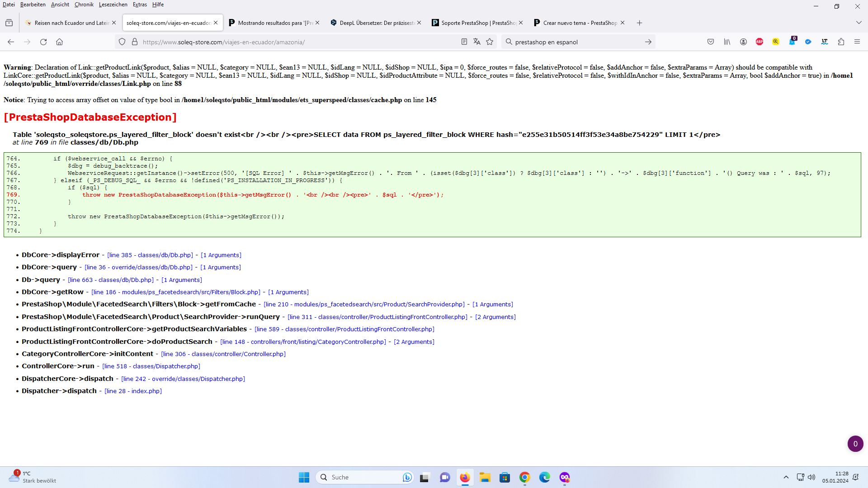Open the Lesezeichen menu
This screenshot has width=868, height=488.
tap(113, 5)
